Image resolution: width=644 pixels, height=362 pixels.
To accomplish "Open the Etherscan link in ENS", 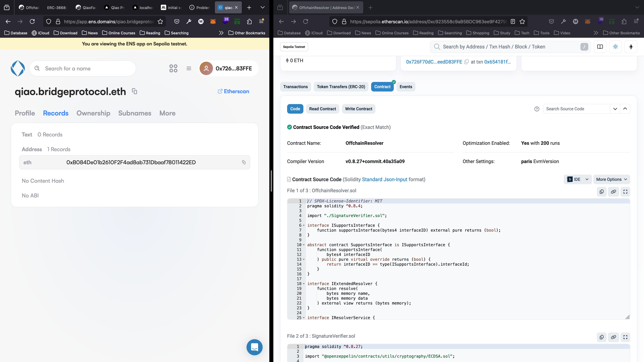I will [x=233, y=92].
